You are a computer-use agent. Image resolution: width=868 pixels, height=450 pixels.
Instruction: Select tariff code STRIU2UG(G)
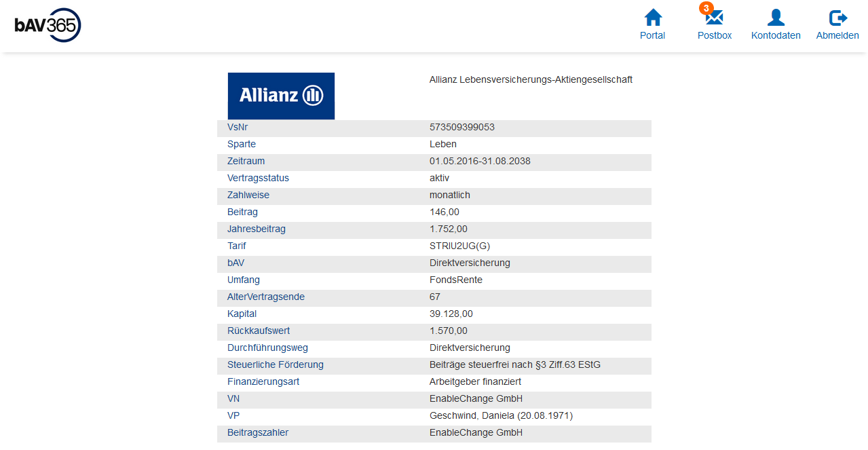[x=459, y=246]
